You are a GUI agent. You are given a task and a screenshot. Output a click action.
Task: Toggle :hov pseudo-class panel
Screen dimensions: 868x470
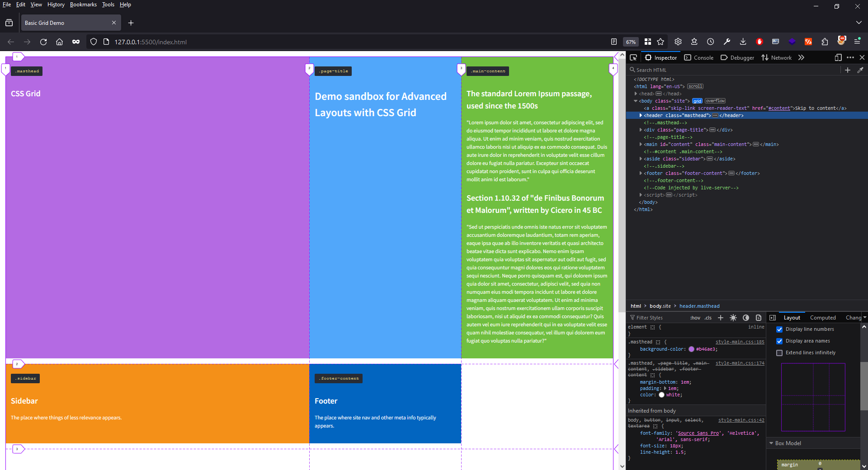695,318
